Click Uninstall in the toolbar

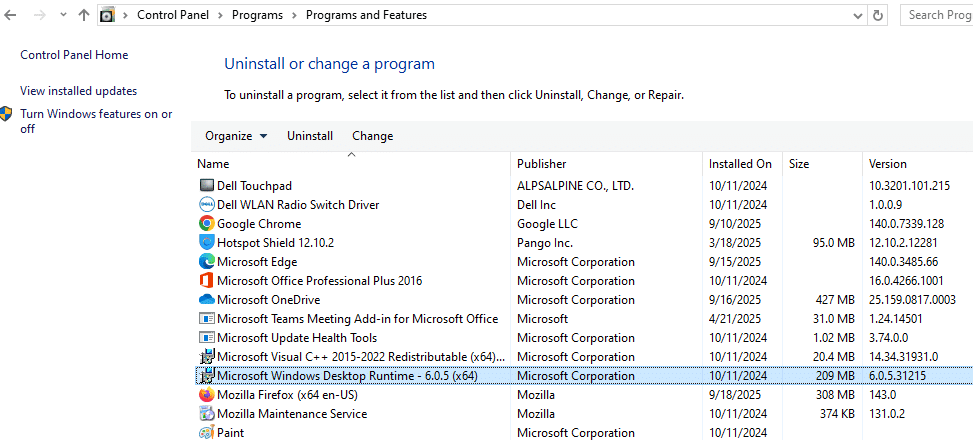[x=310, y=136]
